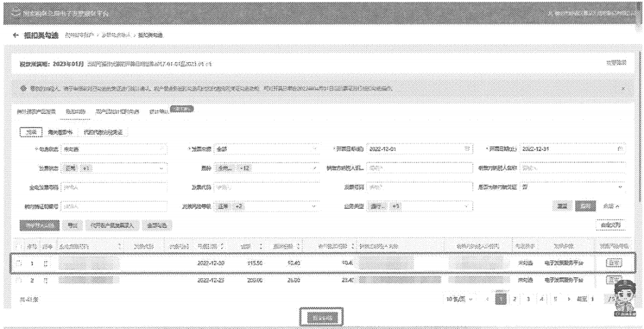
Task: Expand the 业务类型 dropdown showing +3
Action: click(420, 206)
